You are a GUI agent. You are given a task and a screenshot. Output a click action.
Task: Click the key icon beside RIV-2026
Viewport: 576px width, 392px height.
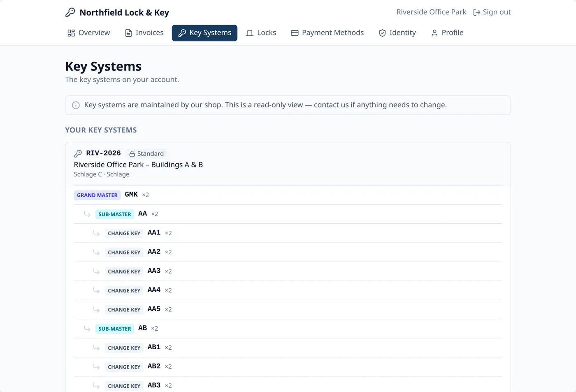pos(78,153)
